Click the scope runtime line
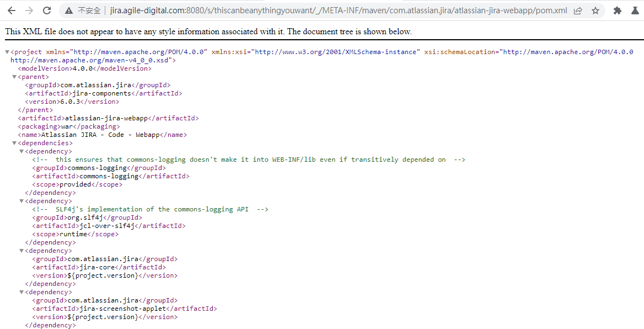The width and height of the screenshot is (644, 329). 75,234
